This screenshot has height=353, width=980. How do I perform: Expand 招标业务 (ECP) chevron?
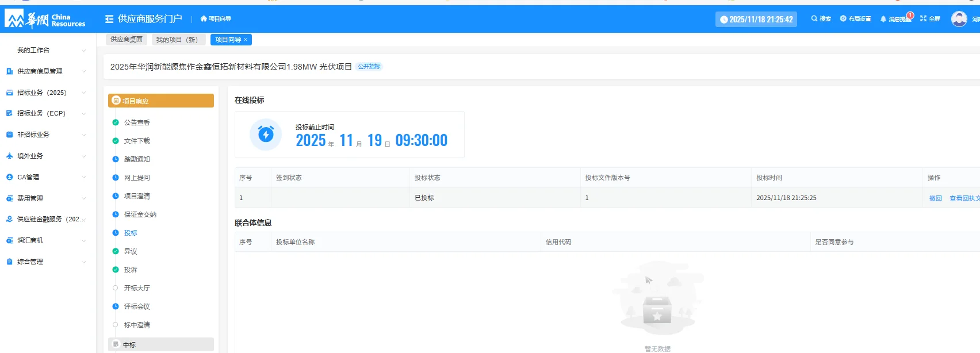84,113
